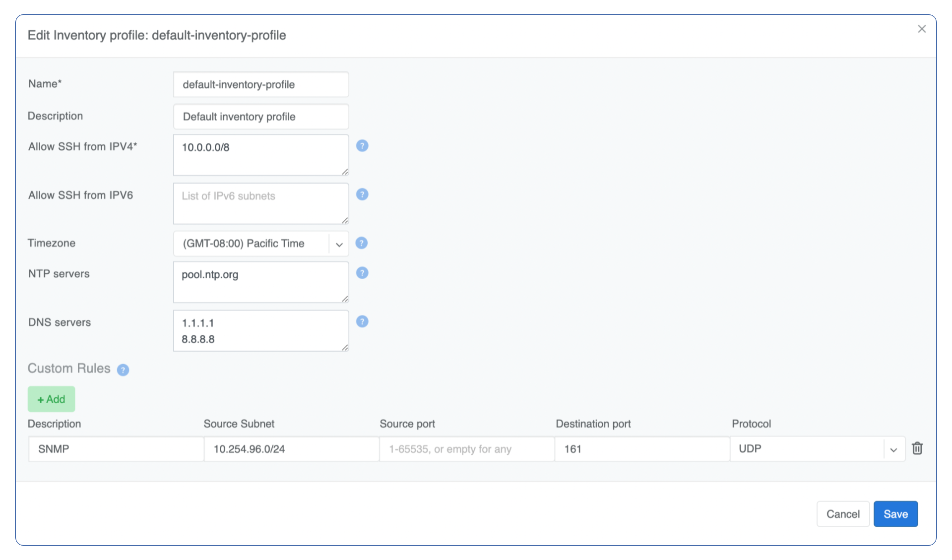The image size is (952, 560).
Task: Click the Custom Rules help icon
Action: 123,370
